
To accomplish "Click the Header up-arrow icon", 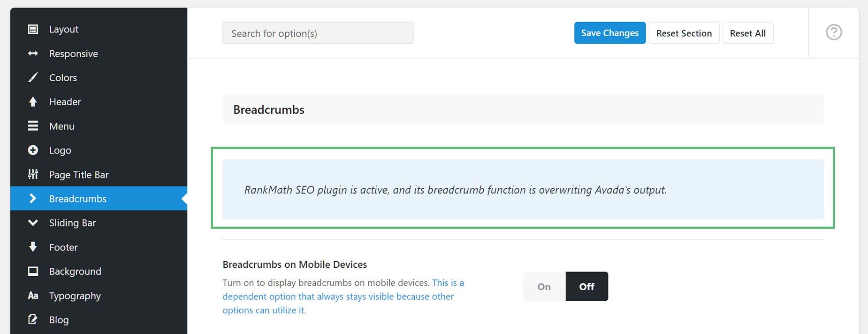I will pyautogui.click(x=33, y=101).
